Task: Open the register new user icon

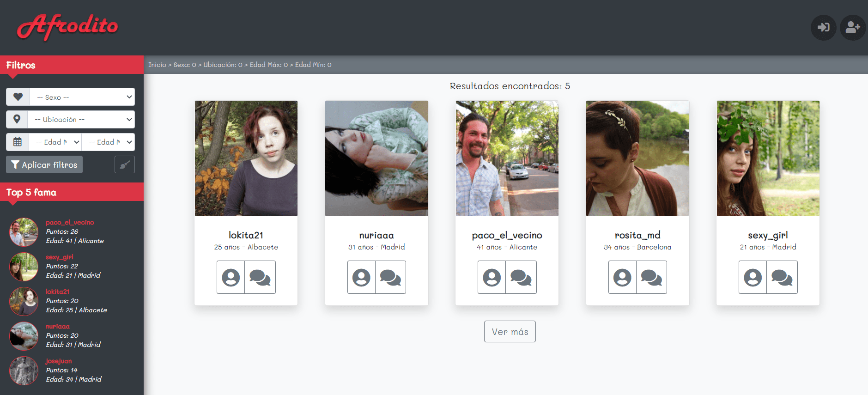Action: pyautogui.click(x=853, y=28)
